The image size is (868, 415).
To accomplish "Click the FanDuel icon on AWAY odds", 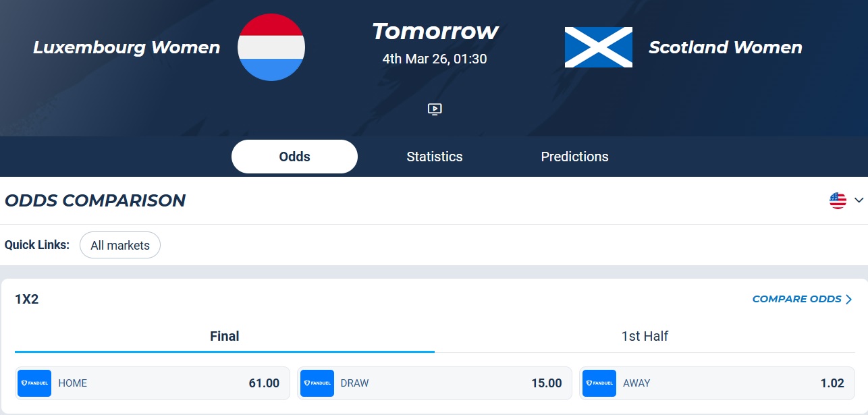I will coord(599,383).
